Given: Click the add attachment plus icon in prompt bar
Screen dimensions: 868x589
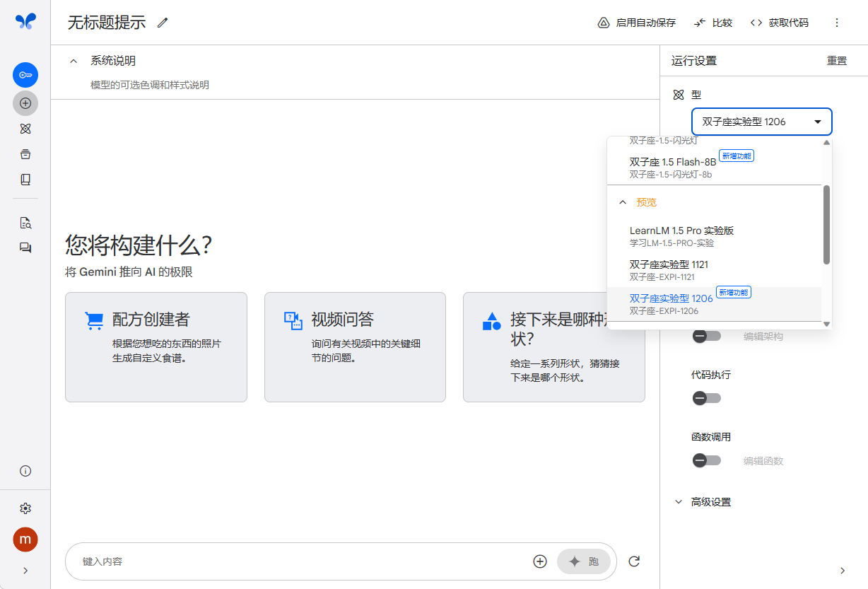Looking at the screenshot, I should 540,561.
